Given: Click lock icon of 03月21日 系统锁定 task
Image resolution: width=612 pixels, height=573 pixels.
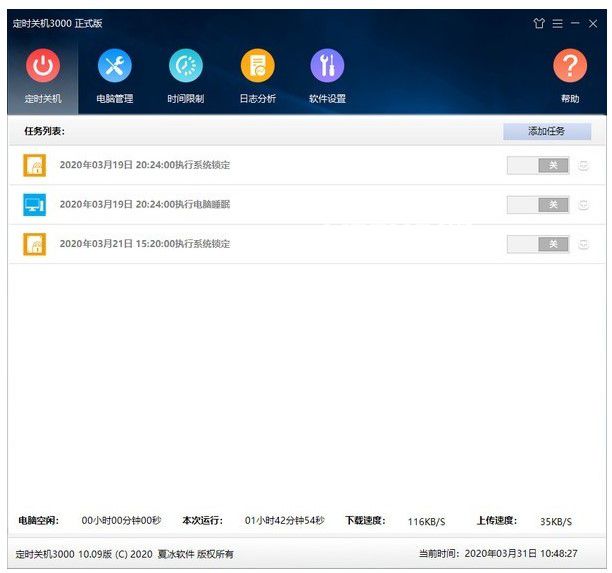Looking at the screenshot, I should point(34,244).
